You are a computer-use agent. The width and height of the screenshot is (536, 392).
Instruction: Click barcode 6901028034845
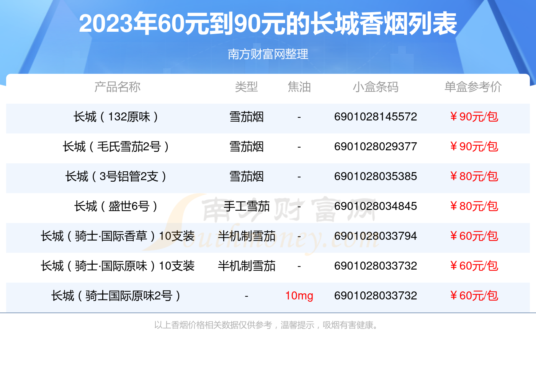(x=376, y=206)
